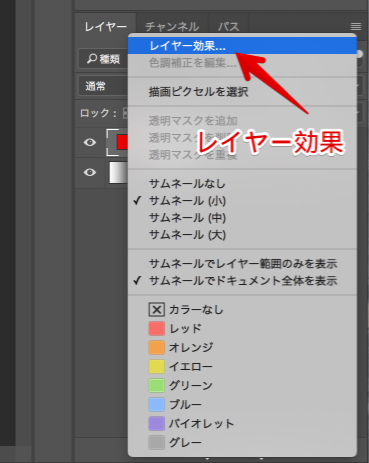Screen dimensions: 369x463
Task: Pick レッド label color
Action: (242, 329)
